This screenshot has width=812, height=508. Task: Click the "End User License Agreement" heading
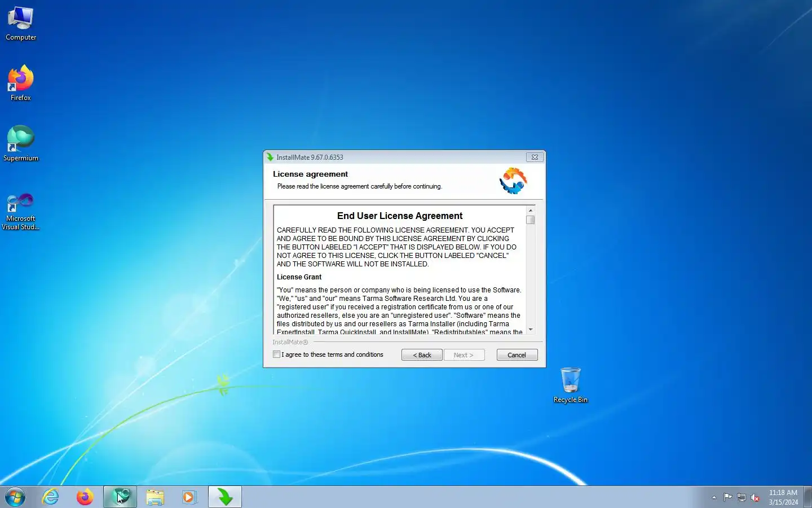(x=400, y=216)
